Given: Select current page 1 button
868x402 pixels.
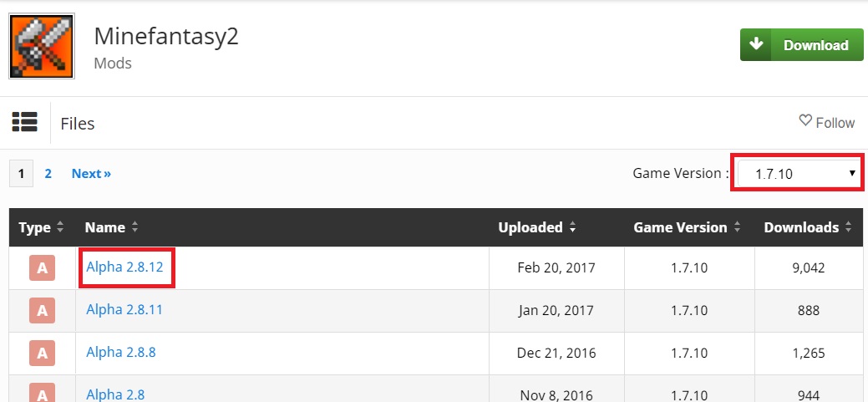Looking at the screenshot, I should tap(21, 174).
